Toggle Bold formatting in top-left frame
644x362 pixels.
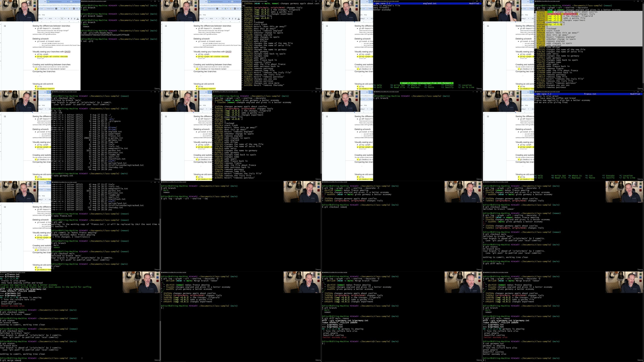[x=68, y=19]
